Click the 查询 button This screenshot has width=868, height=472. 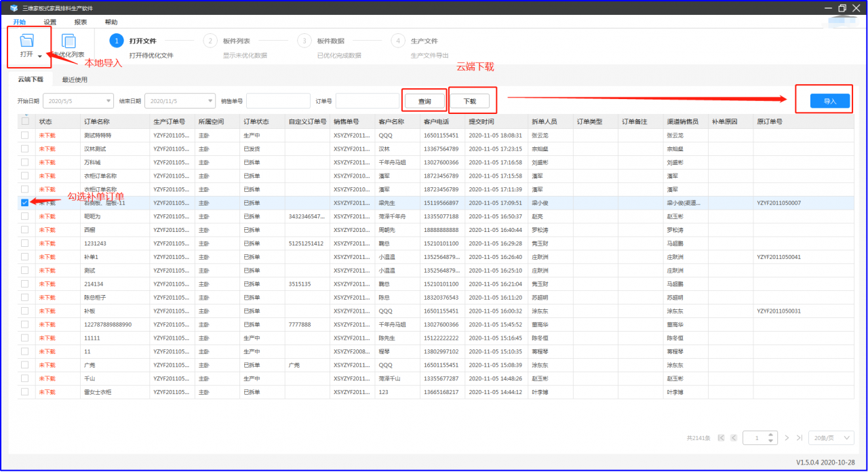tap(425, 101)
